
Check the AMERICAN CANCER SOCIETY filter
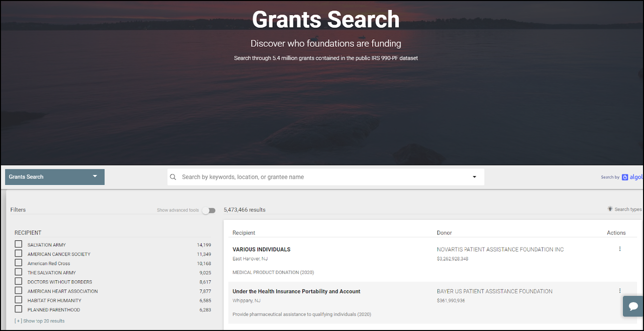point(19,253)
